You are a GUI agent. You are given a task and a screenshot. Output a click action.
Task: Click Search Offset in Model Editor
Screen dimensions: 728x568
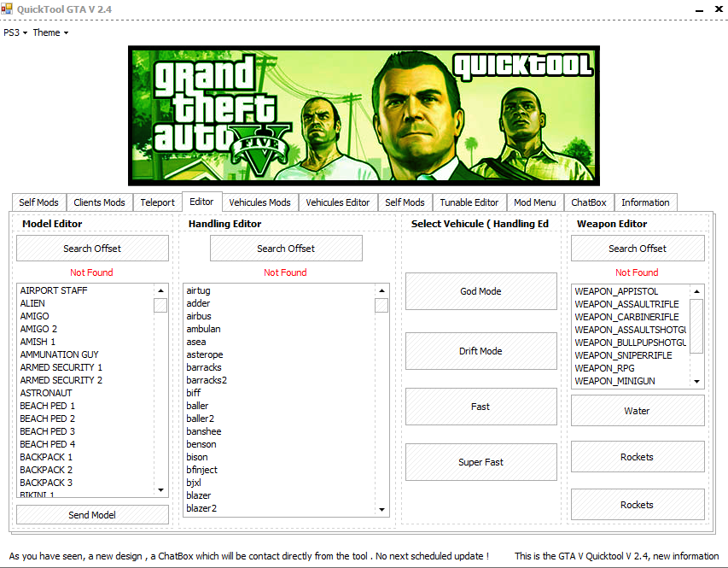92,249
